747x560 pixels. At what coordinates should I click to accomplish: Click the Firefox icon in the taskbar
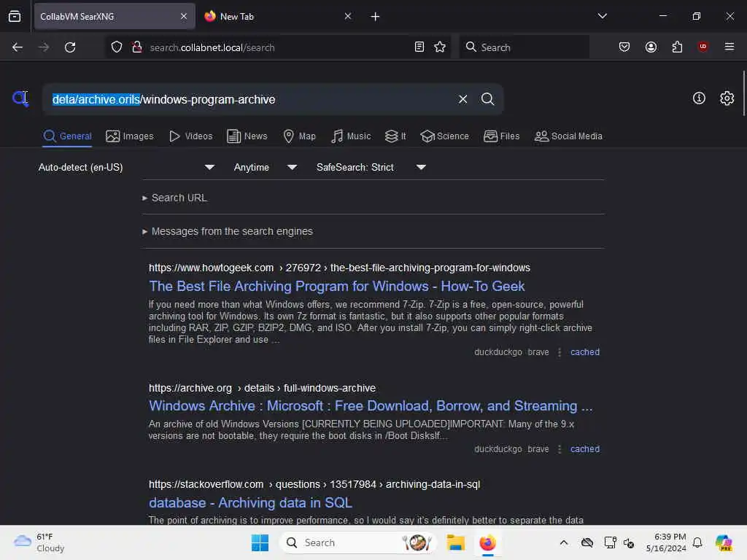point(487,542)
